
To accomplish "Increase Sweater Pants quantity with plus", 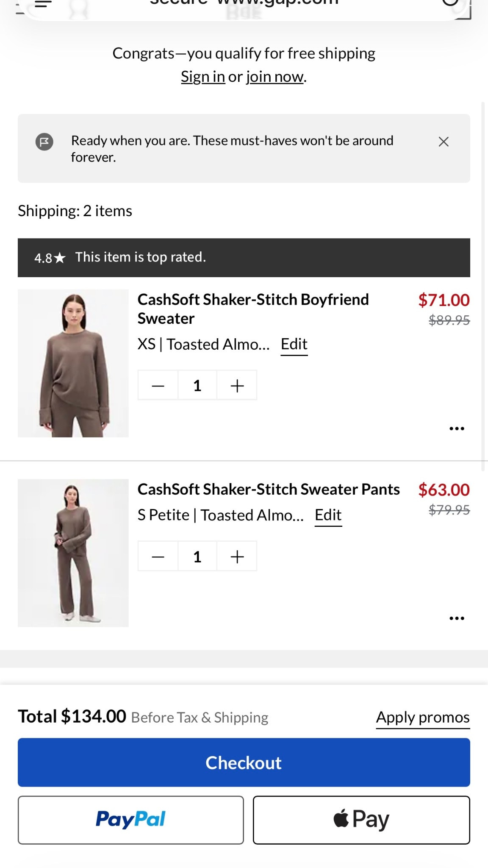I will [237, 556].
